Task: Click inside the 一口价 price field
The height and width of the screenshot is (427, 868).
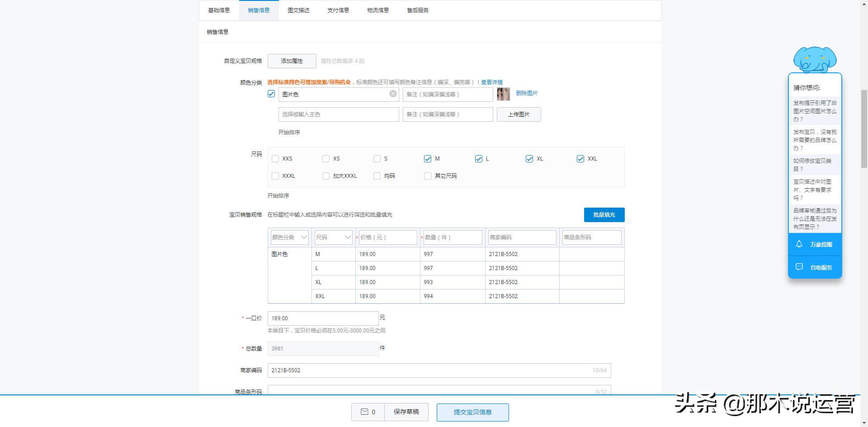Action: point(323,318)
